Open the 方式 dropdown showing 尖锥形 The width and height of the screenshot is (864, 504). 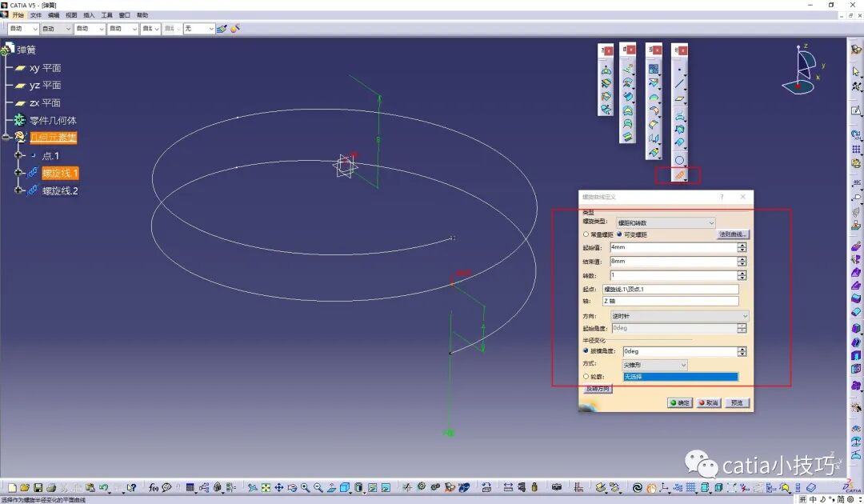[x=654, y=365]
